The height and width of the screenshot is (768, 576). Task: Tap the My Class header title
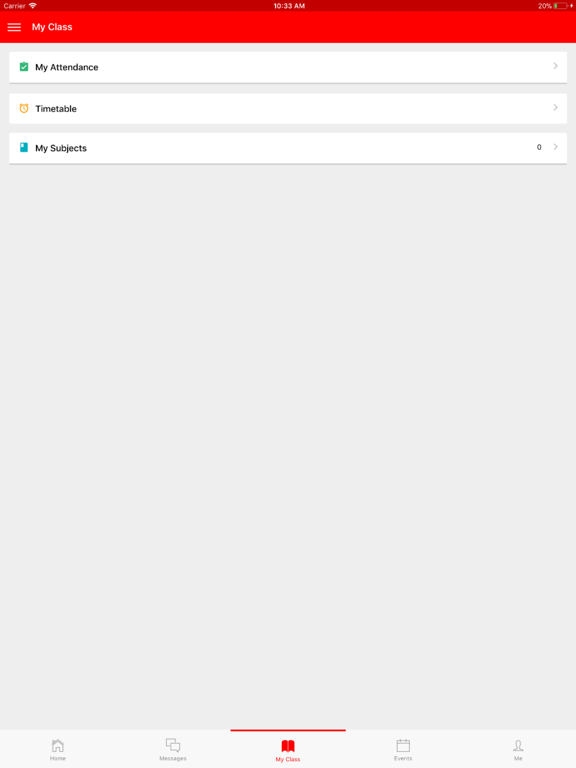[x=52, y=27]
